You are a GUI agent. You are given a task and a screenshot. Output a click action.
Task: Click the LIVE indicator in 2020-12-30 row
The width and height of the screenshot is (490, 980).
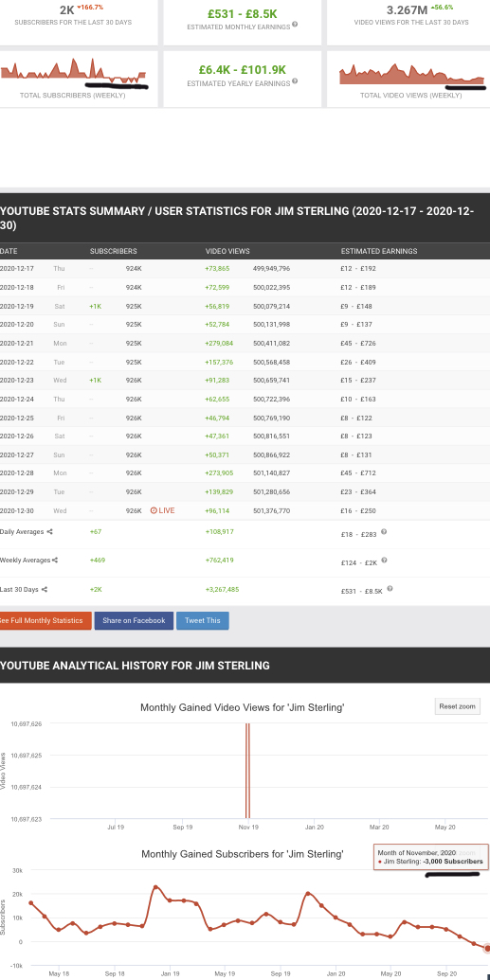[163, 510]
